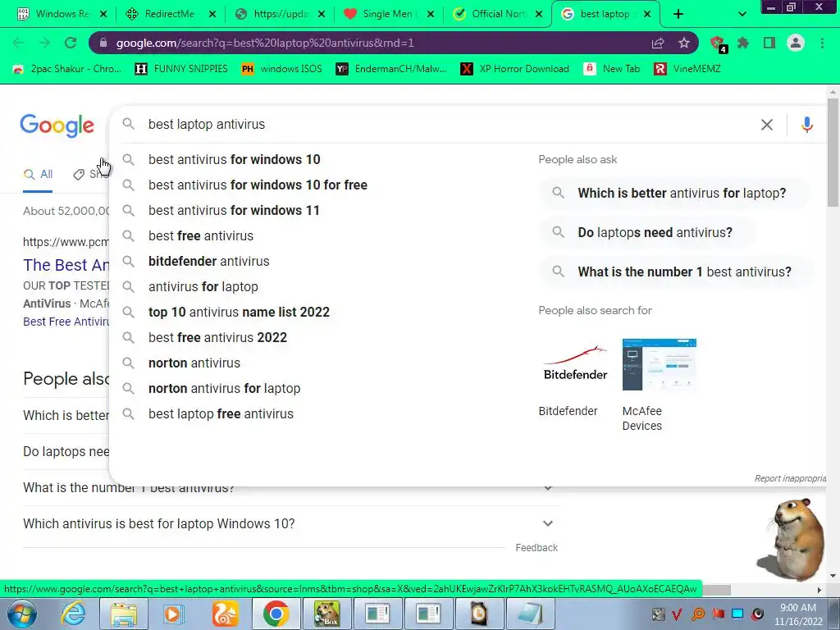Image resolution: width=840 pixels, height=630 pixels.
Task: Open the Bitdefender logo thumbnail
Action: (x=575, y=364)
